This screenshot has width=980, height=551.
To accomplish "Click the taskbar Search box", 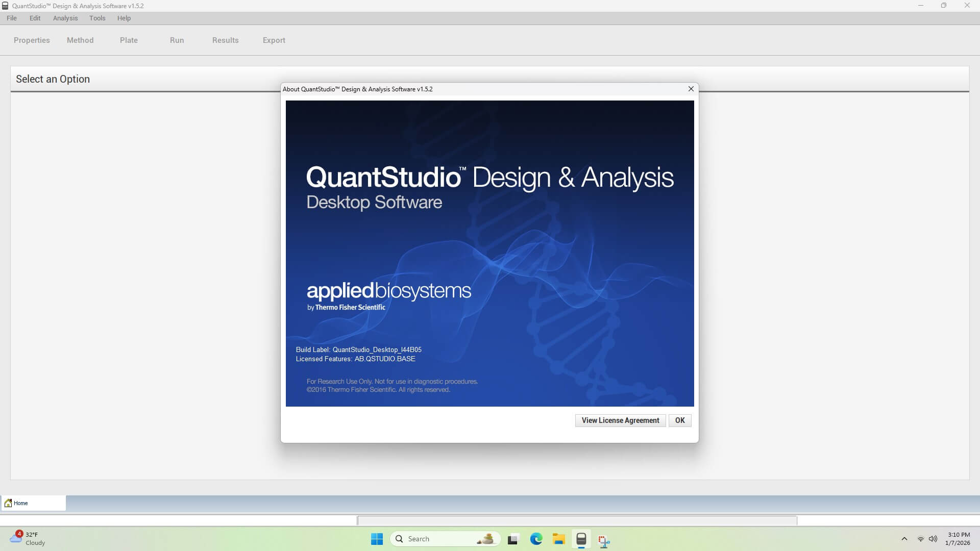I will point(445,539).
